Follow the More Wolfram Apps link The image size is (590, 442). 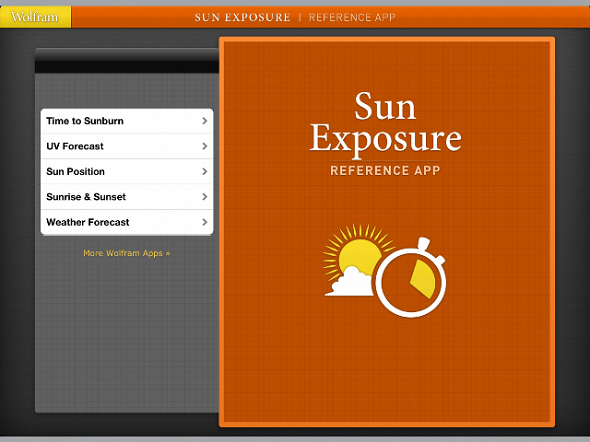(127, 253)
